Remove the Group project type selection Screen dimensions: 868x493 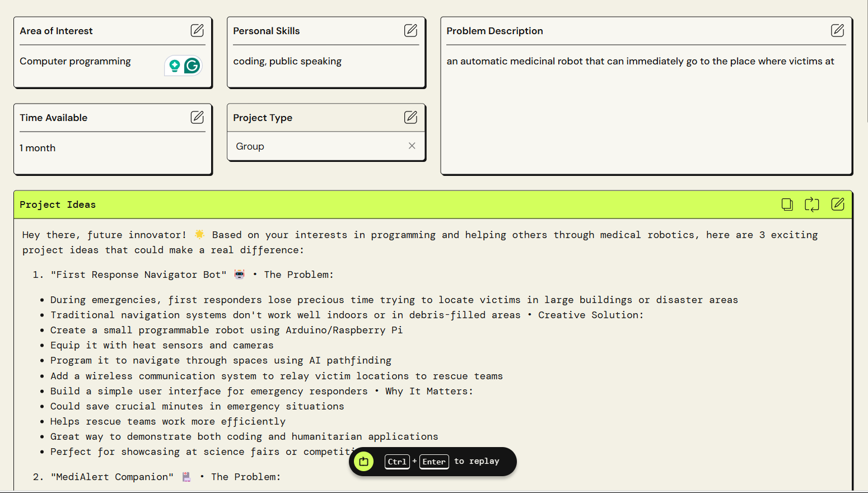pos(412,146)
